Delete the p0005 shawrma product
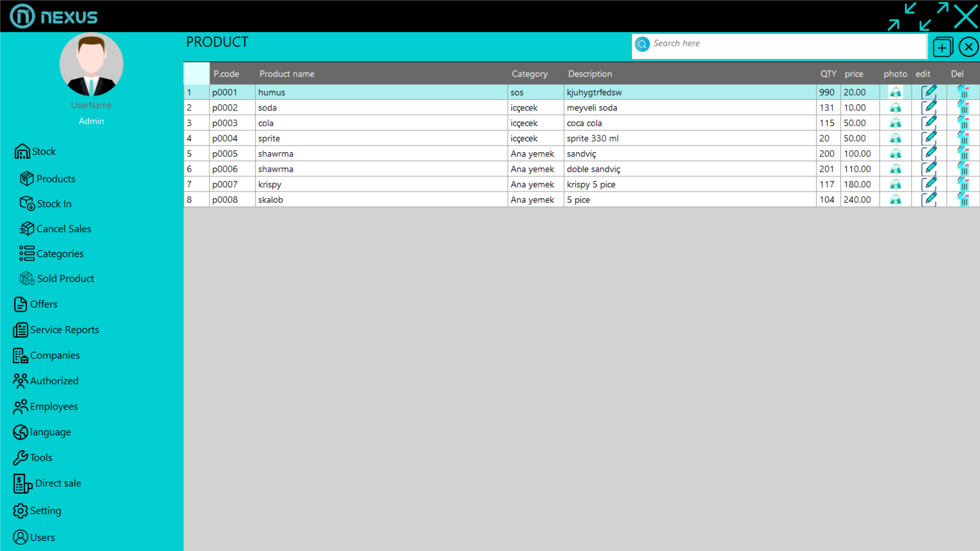Image resolution: width=980 pixels, height=551 pixels. point(963,154)
